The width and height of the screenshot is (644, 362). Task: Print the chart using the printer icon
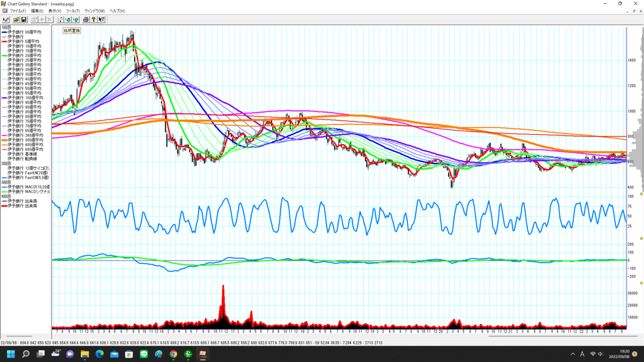86,20
